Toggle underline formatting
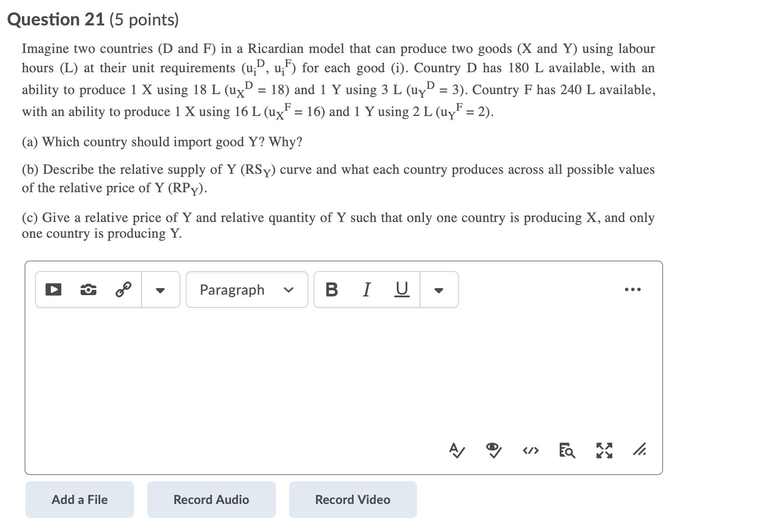The image size is (759, 532). coord(402,289)
